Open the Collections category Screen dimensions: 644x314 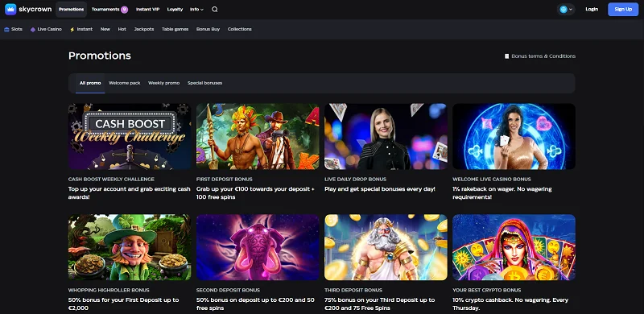coord(239,29)
